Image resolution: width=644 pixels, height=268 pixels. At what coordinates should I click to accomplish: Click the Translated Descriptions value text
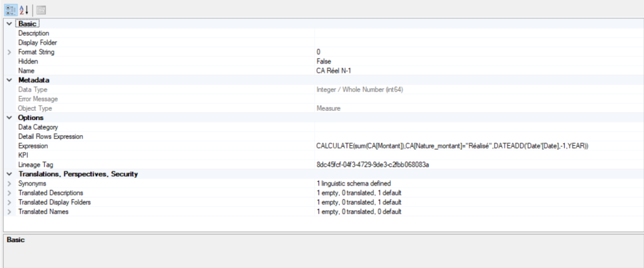coord(358,193)
